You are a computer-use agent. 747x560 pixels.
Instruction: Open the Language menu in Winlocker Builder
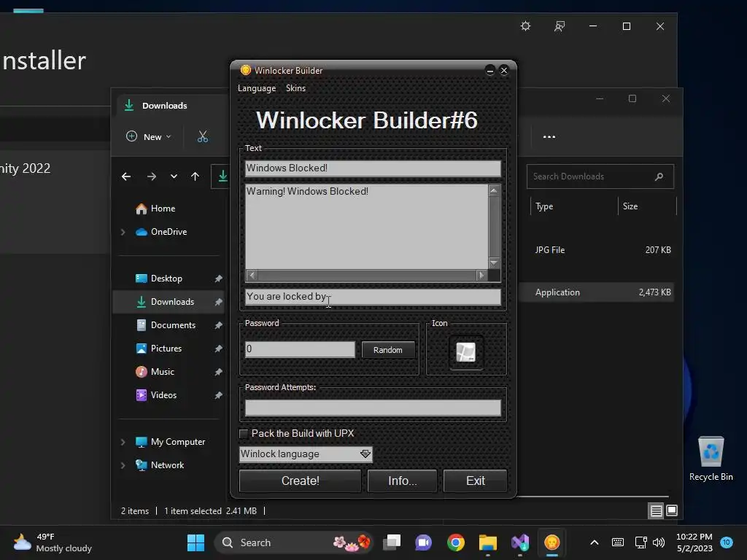click(257, 88)
